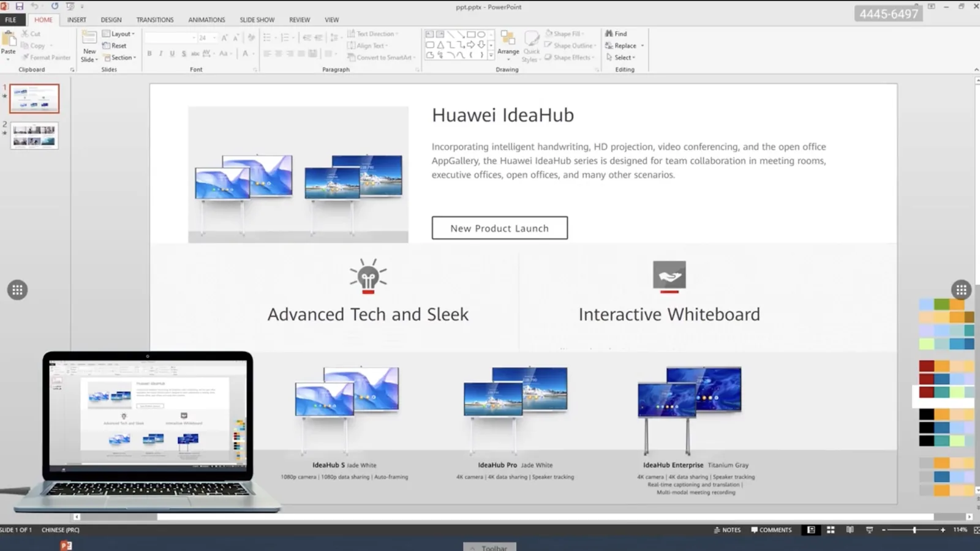Click the Undo arrow icon
This screenshot has width=980, height=551.
pos(35,6)
